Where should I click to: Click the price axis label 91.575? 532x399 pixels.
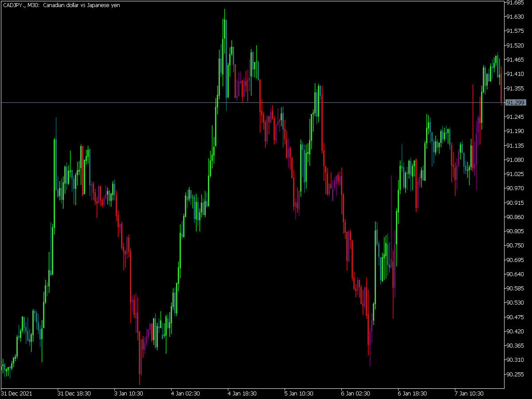point(514,31)
